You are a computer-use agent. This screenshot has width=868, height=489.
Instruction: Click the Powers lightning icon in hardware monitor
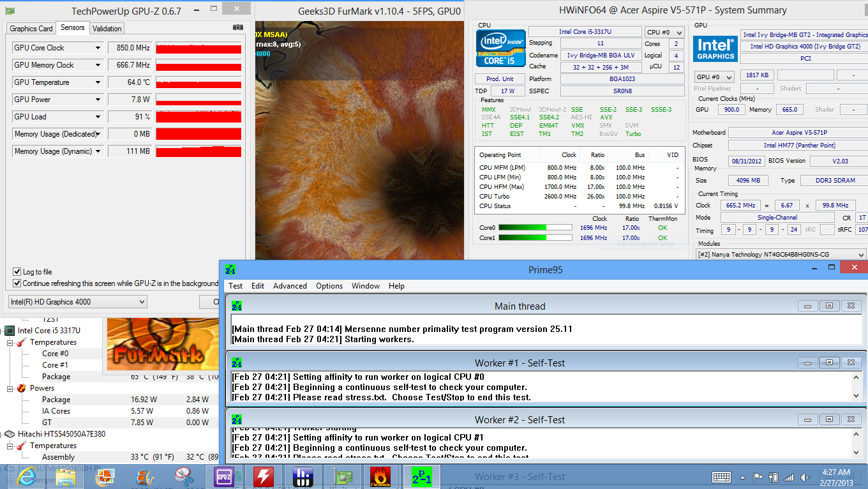(22, 388)
